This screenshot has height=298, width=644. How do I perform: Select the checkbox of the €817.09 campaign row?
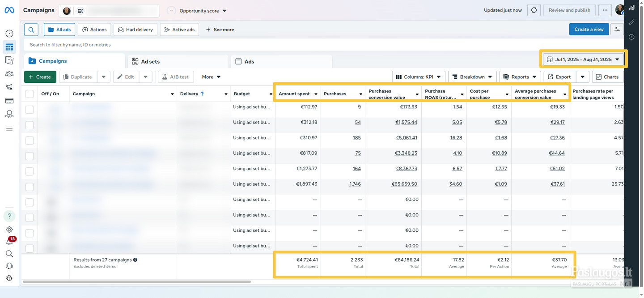click(x=30, y=156)
